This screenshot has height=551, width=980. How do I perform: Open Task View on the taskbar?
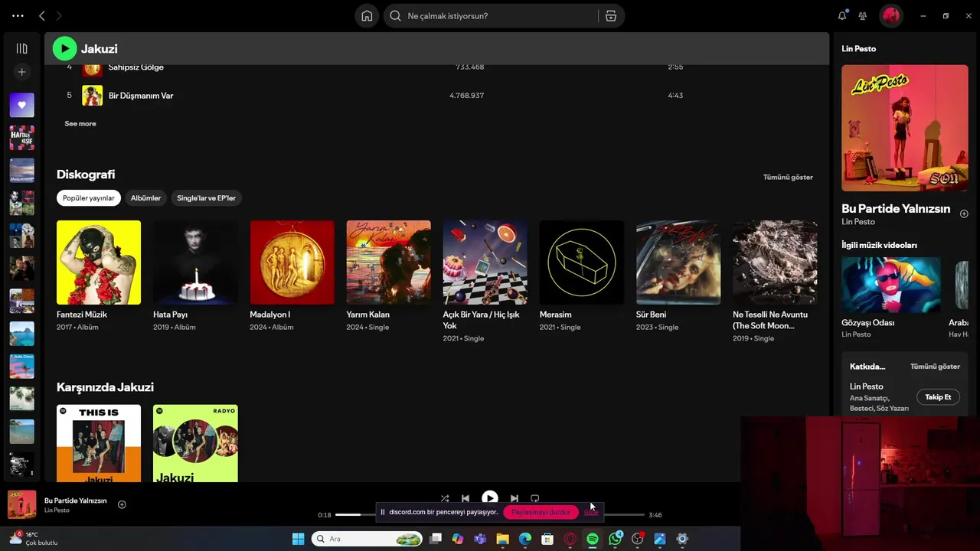pyautogui.click(x=436, y=539)
